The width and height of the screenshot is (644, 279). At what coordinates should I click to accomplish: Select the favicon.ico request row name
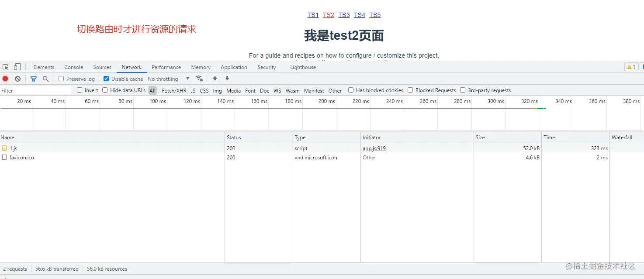pos(22,158)
